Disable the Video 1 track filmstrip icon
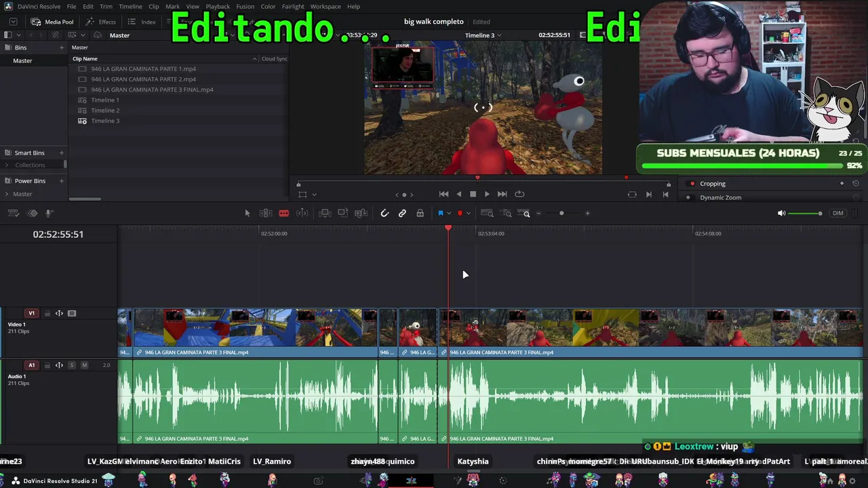The height and width of the screenshot is (488, 868). [72, 314]
